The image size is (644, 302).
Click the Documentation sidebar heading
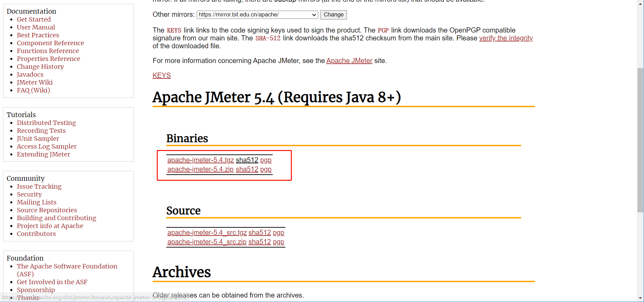[x=31, y=11]
